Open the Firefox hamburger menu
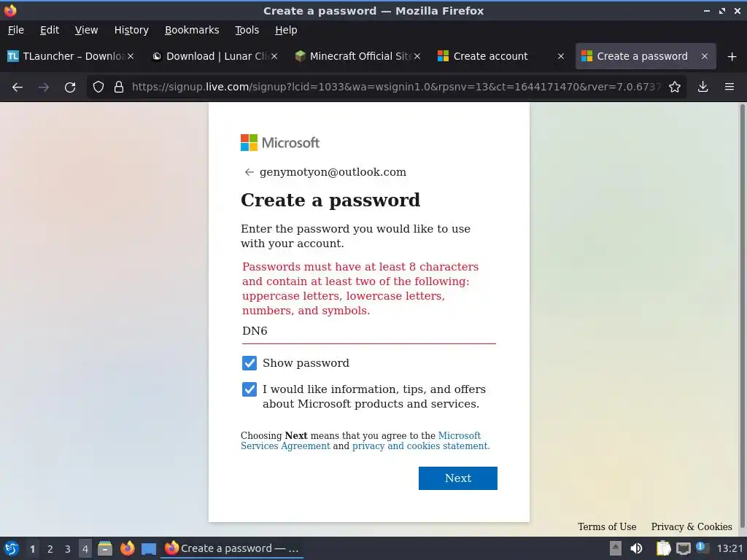 729,87
